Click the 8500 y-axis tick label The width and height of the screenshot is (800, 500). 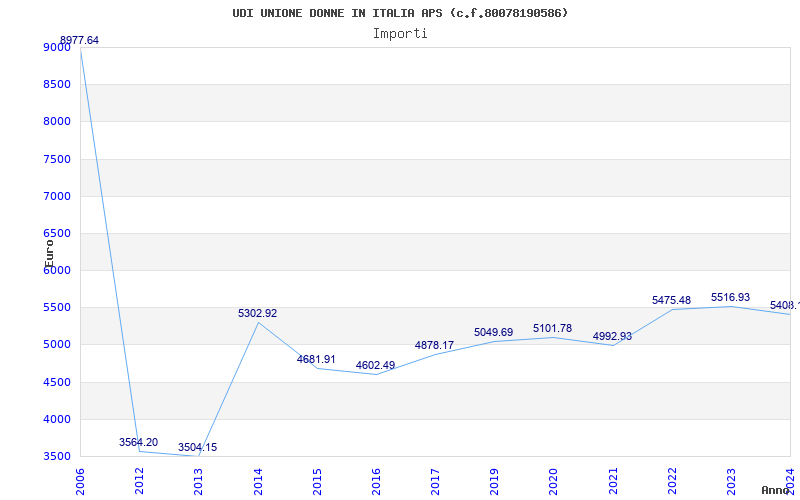pos(57,85)
